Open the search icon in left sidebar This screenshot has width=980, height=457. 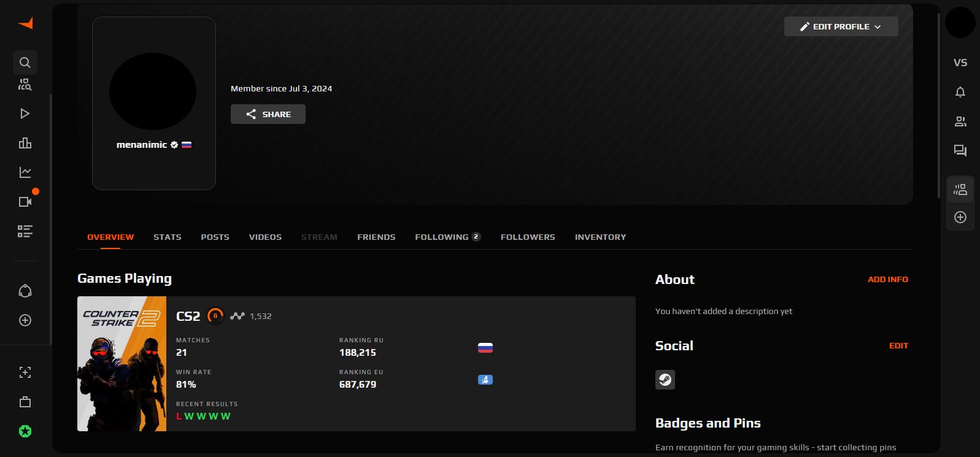(x=25, y=63)
